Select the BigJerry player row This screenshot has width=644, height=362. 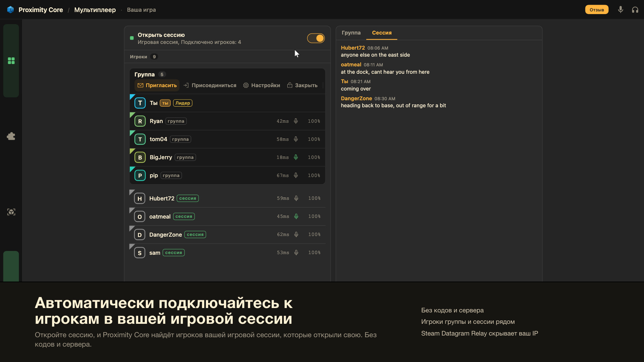(227, 157)
